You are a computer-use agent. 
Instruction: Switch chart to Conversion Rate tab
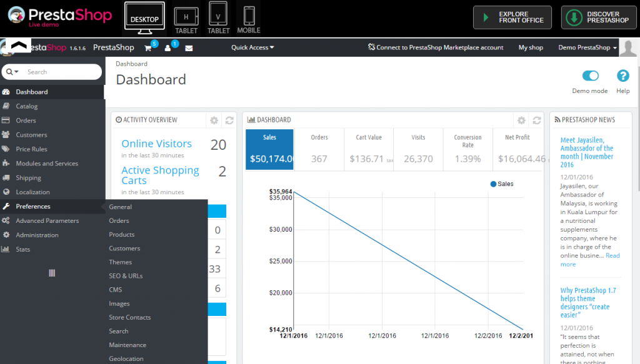[467, 149]
